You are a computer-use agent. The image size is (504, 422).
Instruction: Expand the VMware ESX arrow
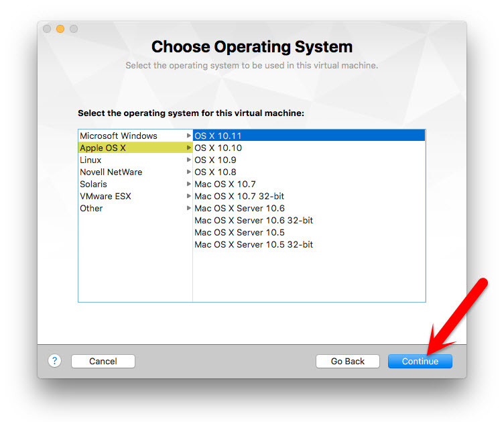189,196
